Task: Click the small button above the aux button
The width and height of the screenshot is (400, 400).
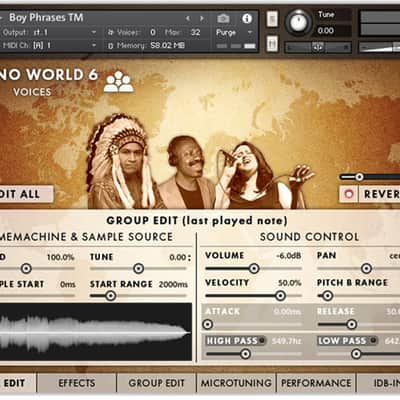Action: pos(272,19)
